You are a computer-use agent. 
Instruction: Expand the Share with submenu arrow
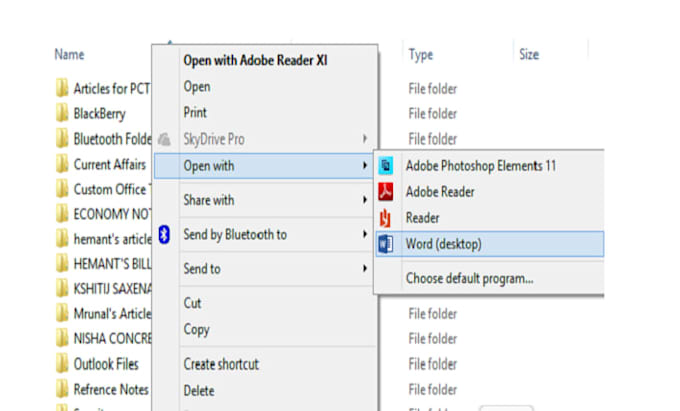click(x=365, y=200)
